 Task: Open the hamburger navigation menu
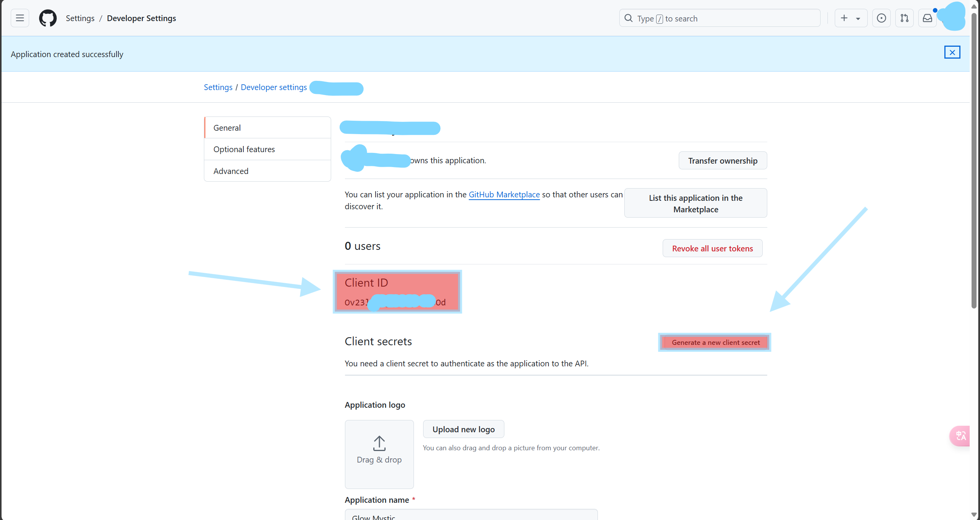pyautogui.click(x=20, y=18)
